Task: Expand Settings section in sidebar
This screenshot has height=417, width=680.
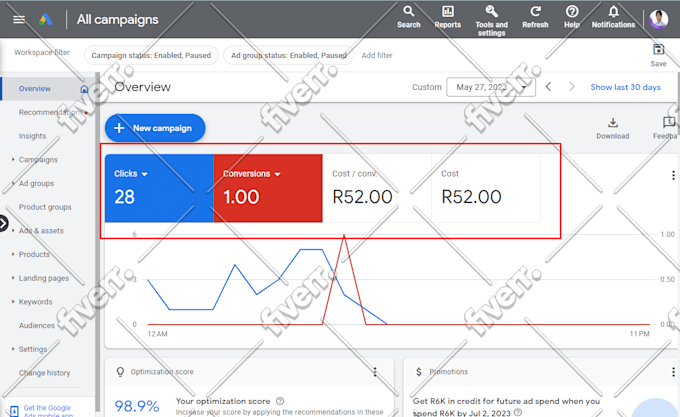Action: click(x=13, y=349)
